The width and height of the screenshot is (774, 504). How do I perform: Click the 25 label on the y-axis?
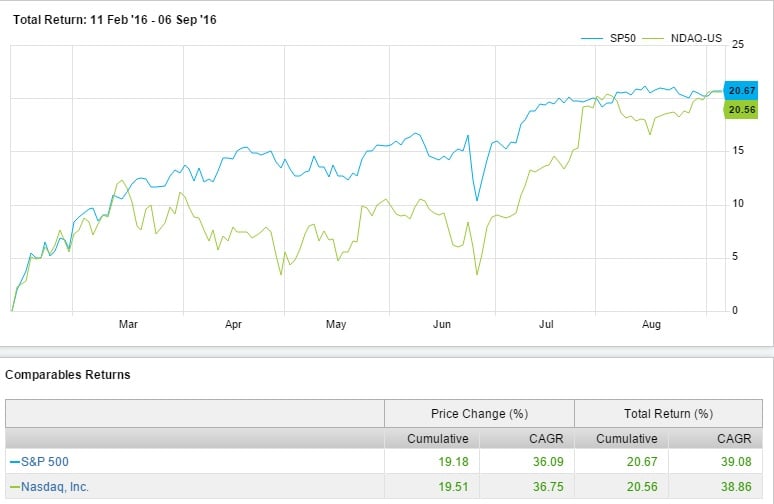(738, 45)
